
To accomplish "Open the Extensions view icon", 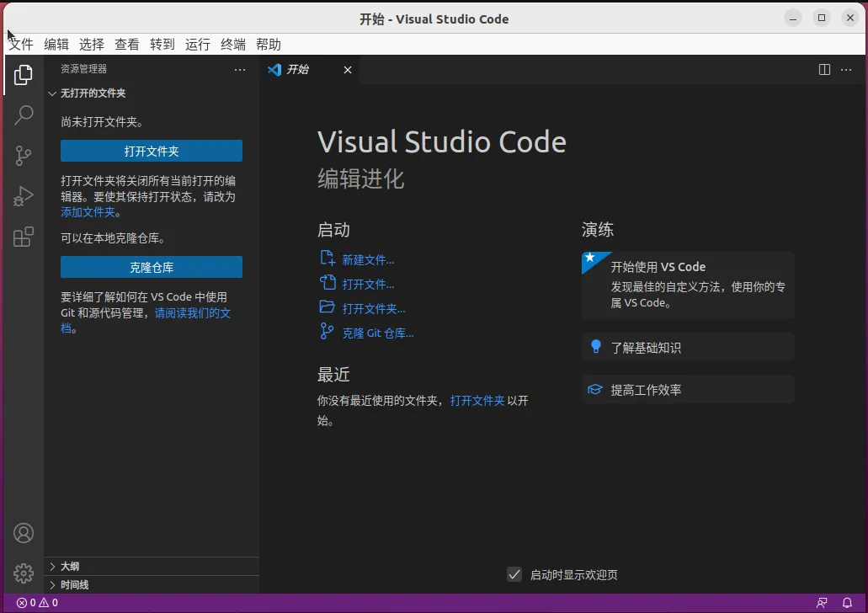I will (24, 237).
